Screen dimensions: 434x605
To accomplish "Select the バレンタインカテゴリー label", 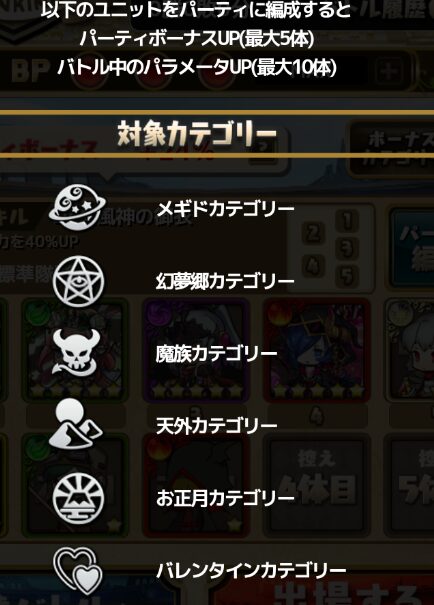I will click(x=251, y=571).
